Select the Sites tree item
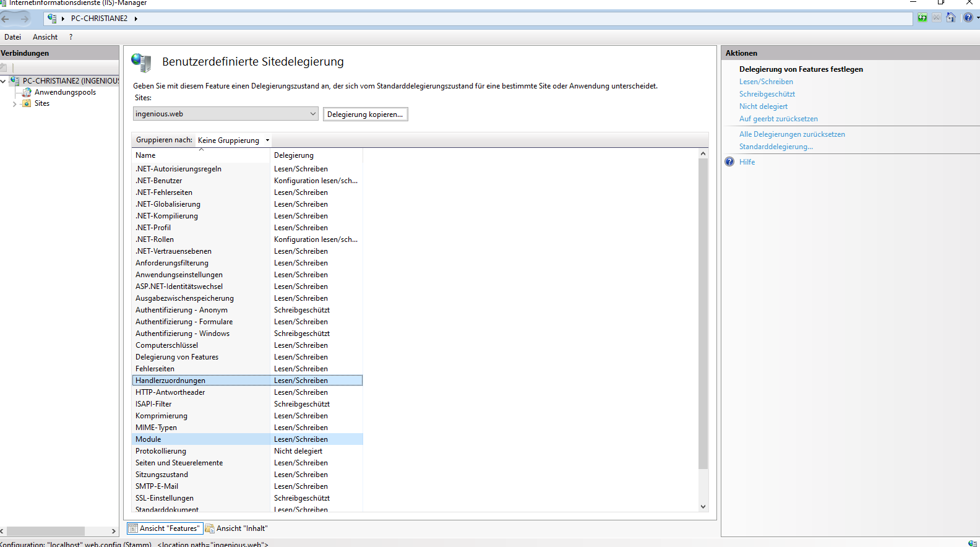The width and height of the screenshot is (980, 547). [42, 103]
